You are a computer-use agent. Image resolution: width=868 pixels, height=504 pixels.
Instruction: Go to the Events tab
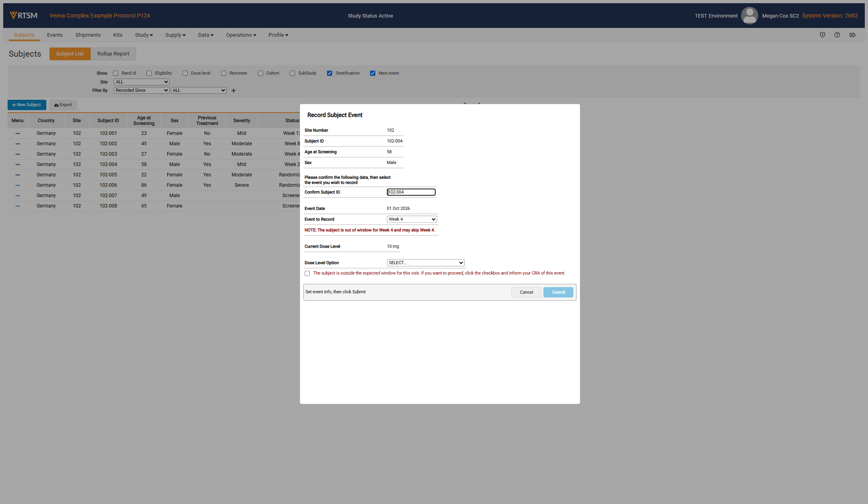coord(55,35)
